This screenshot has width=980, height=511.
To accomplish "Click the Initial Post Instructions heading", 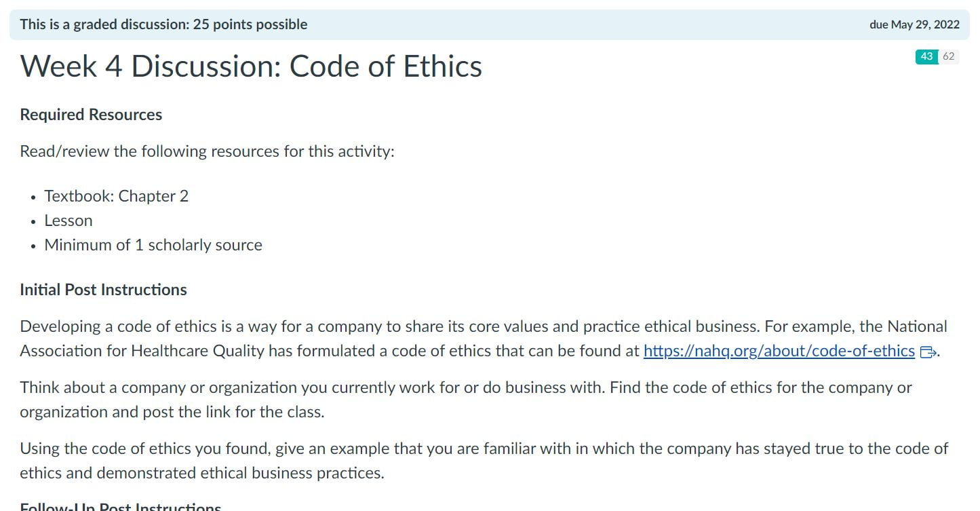I will (x=103, y=290).
